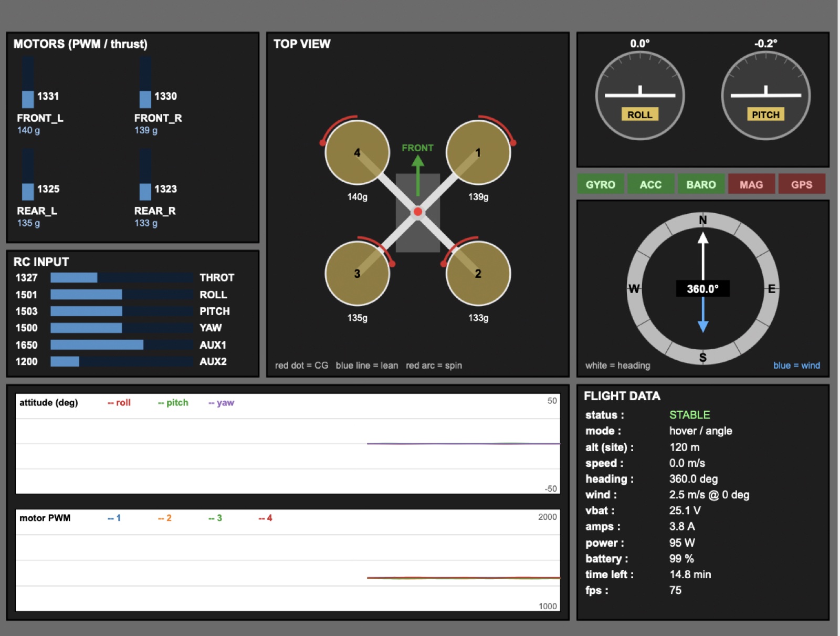Click the blue wind arrow on compass

(703, 315)
